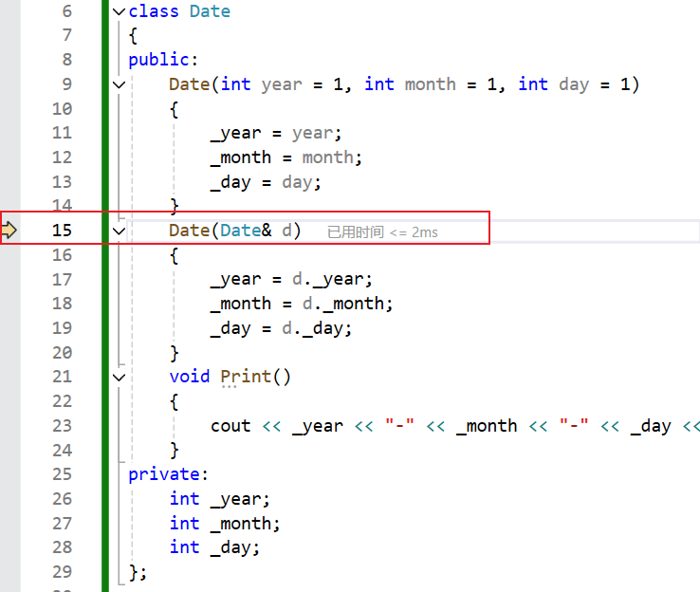Viewport: 700px width, 592px height.
Task: Click line number 21 in the gutter
Action: pyautogui.click(x=62, y=377)
